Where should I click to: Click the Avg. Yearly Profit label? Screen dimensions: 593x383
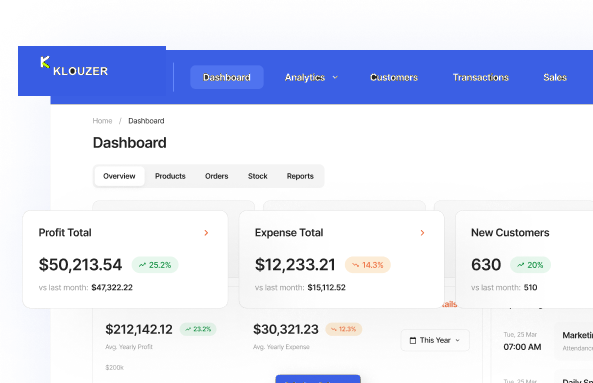click(x=129, y=347)
